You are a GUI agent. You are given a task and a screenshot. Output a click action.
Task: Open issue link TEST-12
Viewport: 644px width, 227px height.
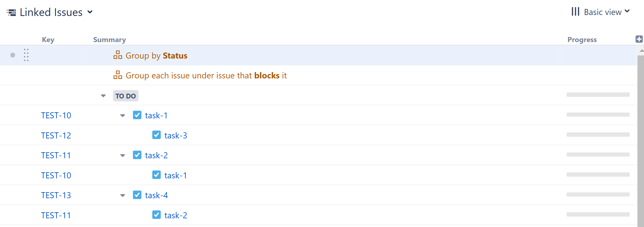coord(56,135)
